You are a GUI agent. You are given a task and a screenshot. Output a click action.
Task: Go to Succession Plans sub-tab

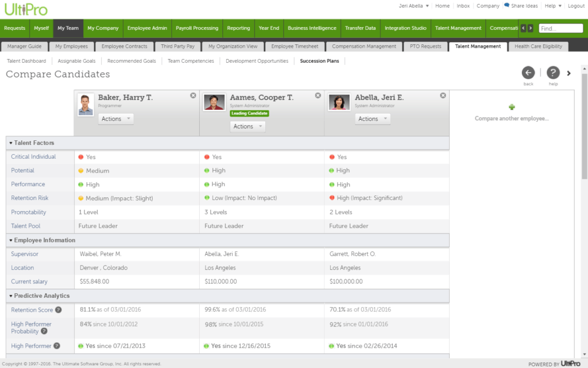[319, 61]
